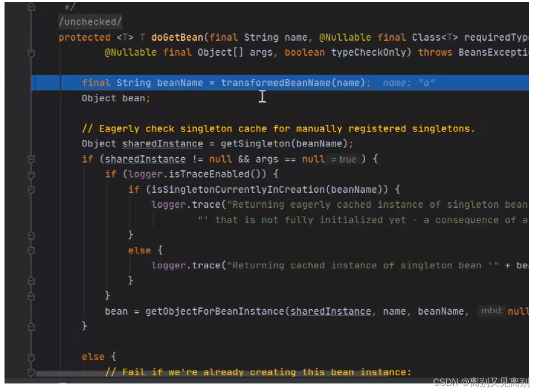537x392 pixels.
Task: Click the getSingleton(beanName) call
Action: click(284, 144)
